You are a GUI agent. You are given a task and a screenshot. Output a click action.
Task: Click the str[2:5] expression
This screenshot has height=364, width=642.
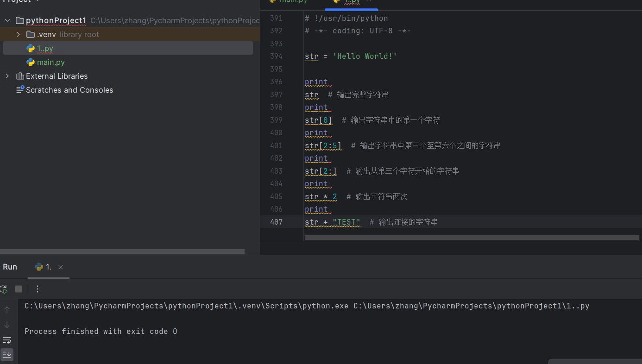click(x=323, y=145)
